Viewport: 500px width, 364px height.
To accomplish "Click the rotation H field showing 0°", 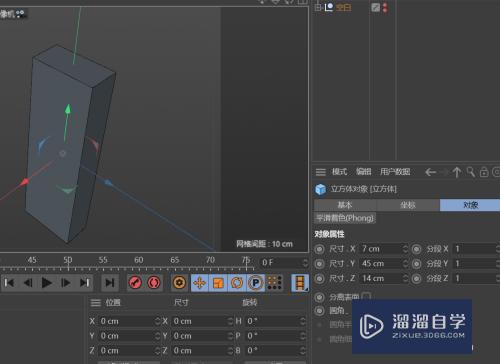I will click(x=272, y=321).
